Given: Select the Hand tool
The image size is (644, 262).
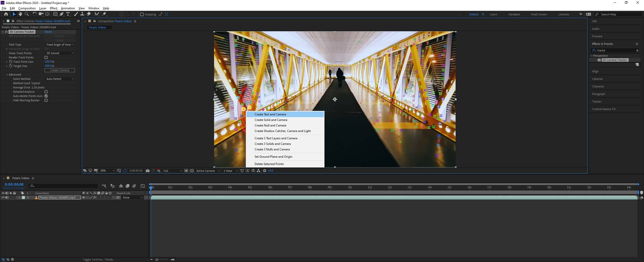Looking at the screenshot, I should coord(20,14).
